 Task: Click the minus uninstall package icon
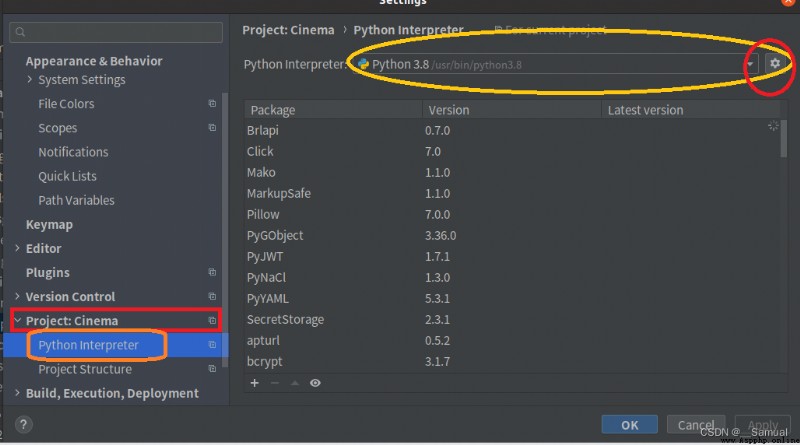click(x=274, y=383)
